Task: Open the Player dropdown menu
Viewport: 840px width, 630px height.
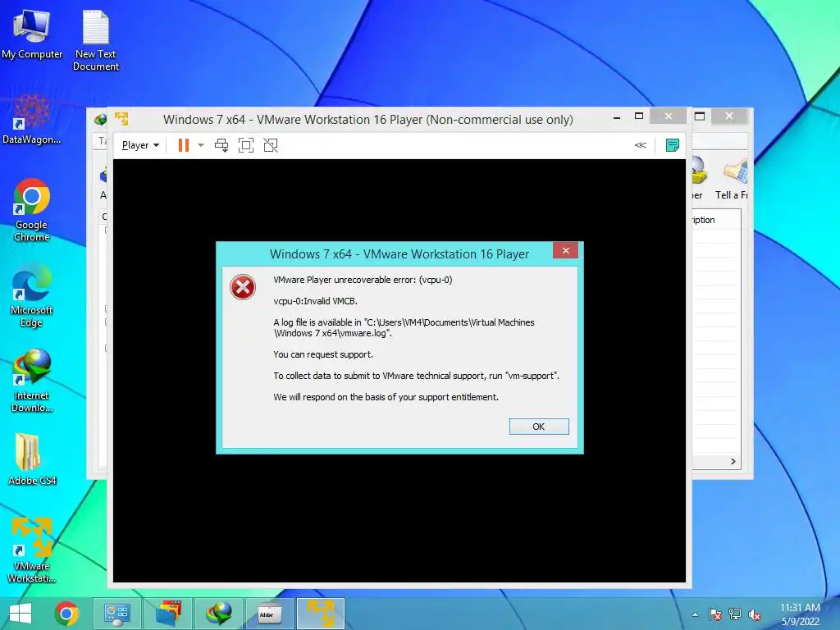Action: (140, 145)
